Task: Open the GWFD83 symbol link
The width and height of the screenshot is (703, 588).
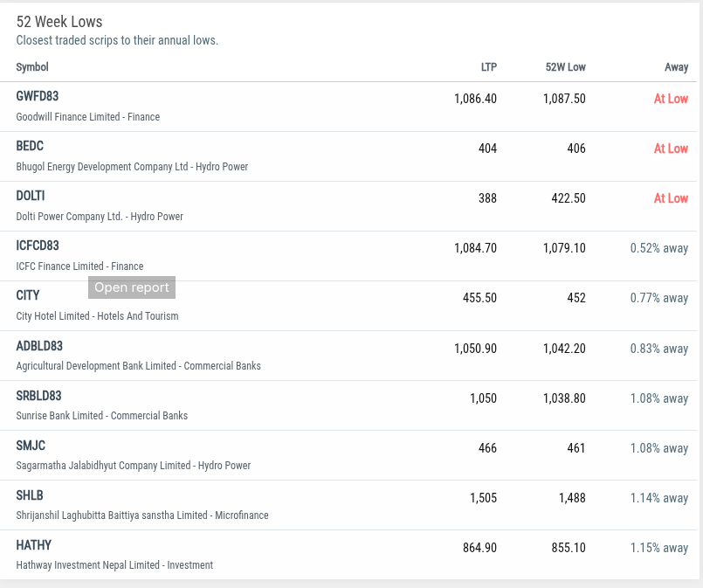Action: 38,96
